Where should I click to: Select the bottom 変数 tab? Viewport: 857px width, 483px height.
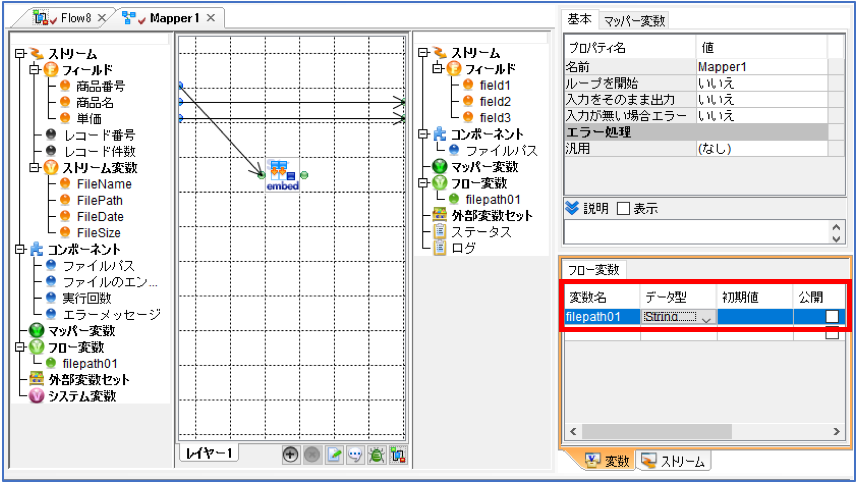608,461
